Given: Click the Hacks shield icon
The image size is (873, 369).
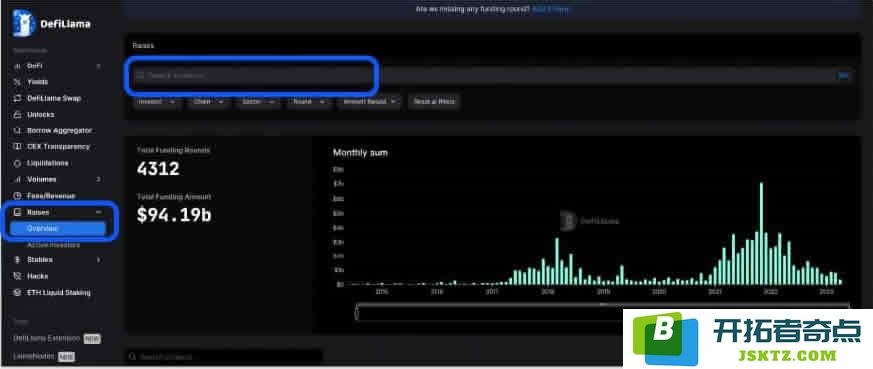Looking at the screenshot, I should [x=17, y=276].
